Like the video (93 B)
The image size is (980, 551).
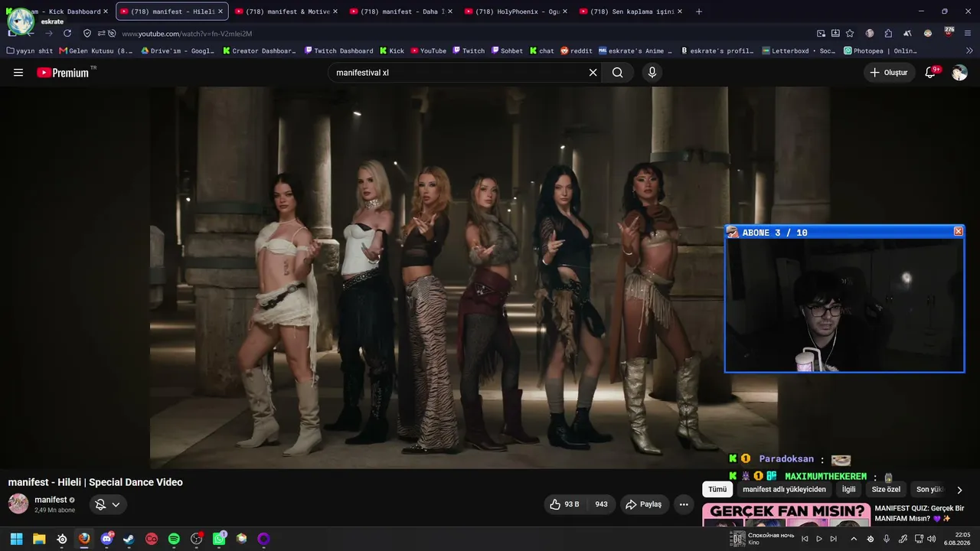point(564,504)
